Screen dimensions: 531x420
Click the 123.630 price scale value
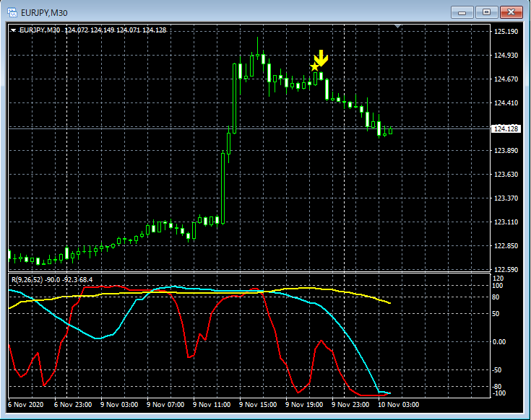[506, 174]
